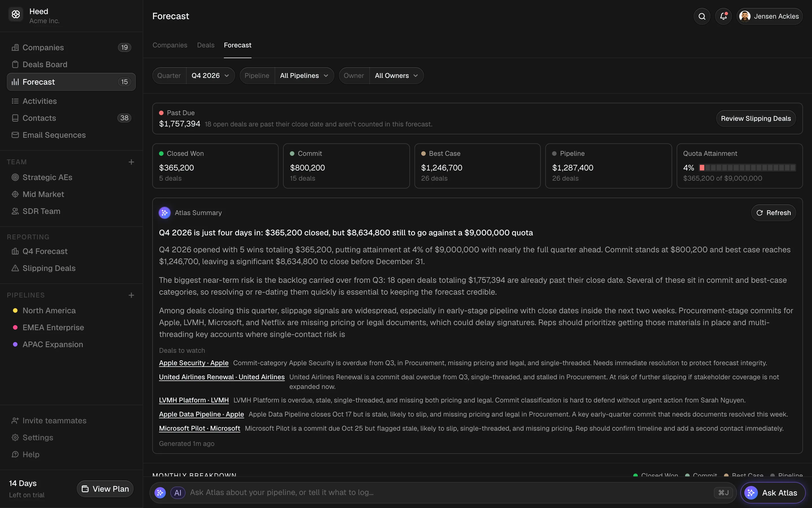
Task: Click the Quota Attainment progress bar
Action: (747, 168)
